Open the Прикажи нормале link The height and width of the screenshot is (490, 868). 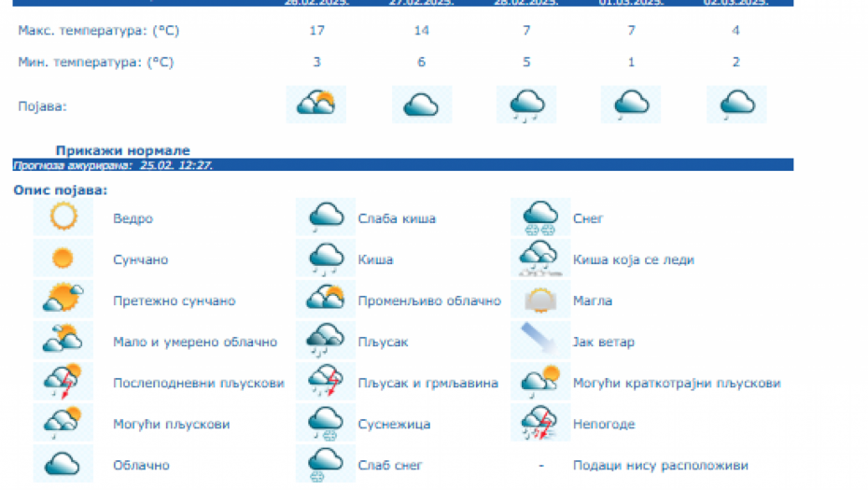pyautogui.click(x=122, y=150)
